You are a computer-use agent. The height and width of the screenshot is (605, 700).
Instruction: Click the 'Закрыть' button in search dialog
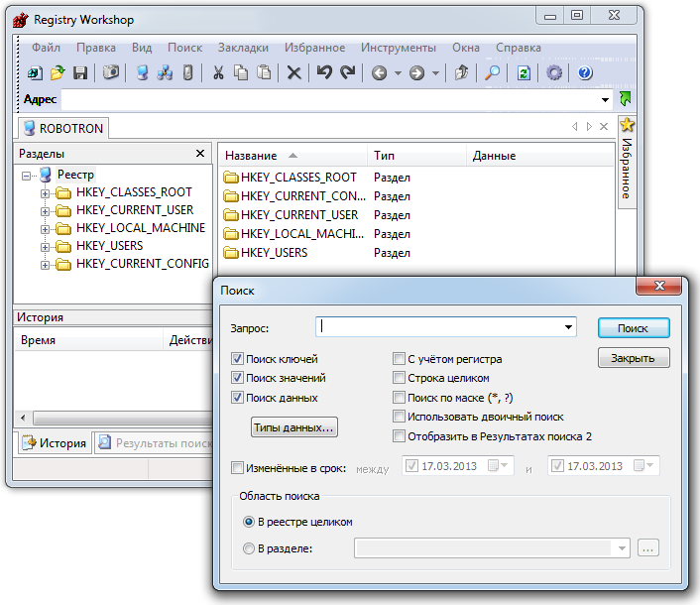point(633,358)
